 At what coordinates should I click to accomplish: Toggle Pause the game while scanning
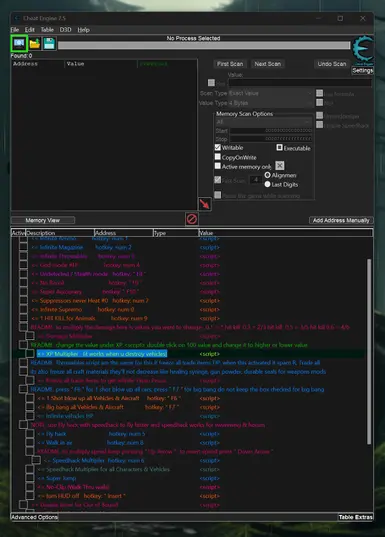[x=218, y=195]
